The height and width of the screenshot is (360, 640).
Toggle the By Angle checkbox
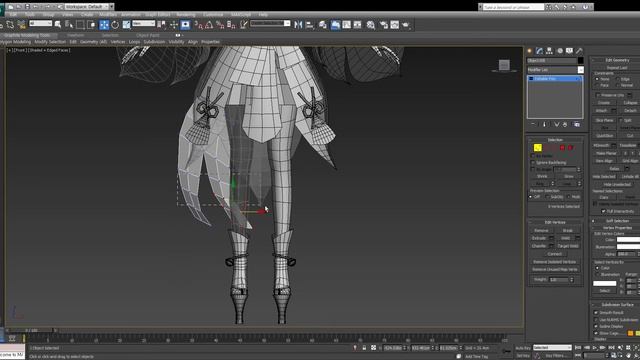(533, 169)
